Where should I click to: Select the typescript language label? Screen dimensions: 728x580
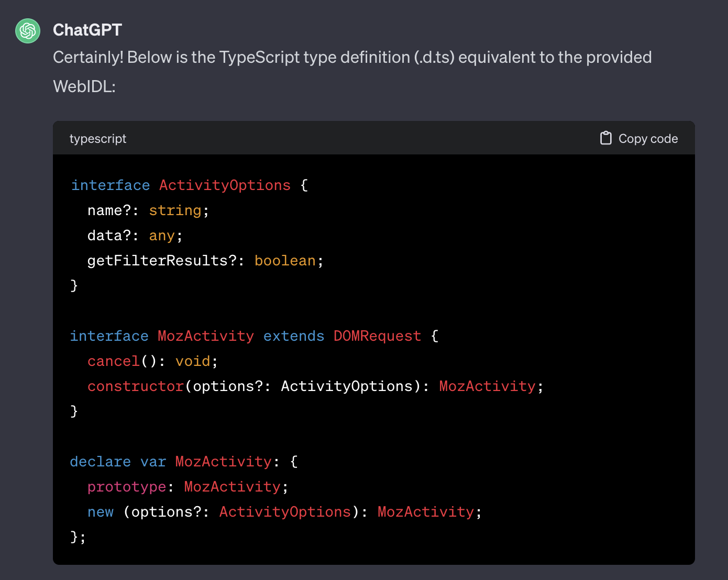coord(98,138)
